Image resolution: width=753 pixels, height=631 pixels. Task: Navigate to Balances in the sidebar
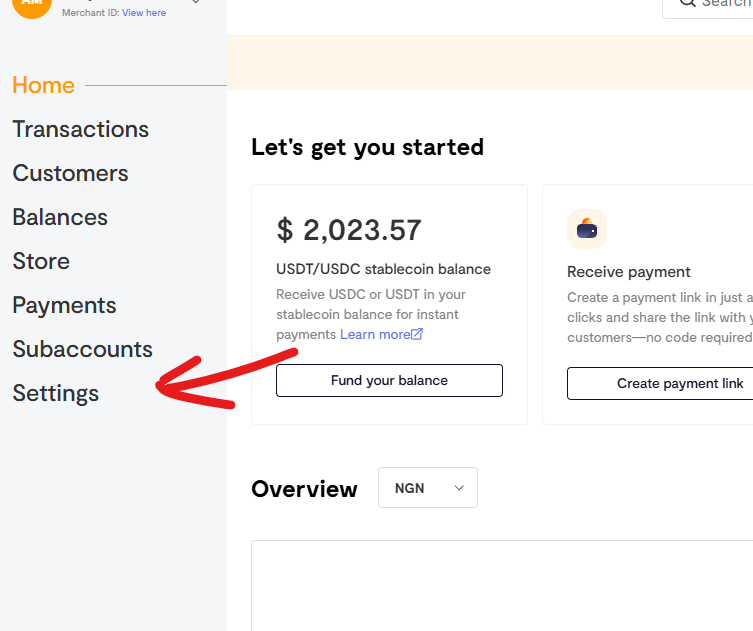coord(60,217)
